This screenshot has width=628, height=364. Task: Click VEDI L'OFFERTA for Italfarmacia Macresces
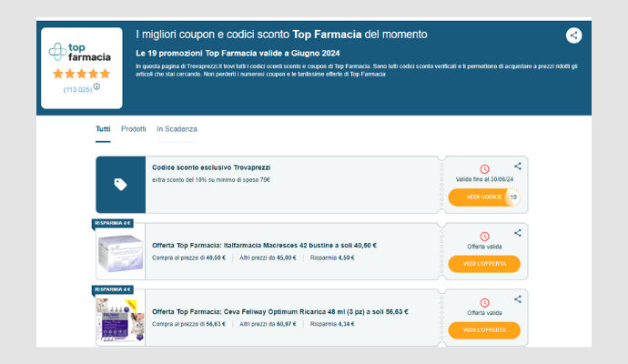click(484, 264)
